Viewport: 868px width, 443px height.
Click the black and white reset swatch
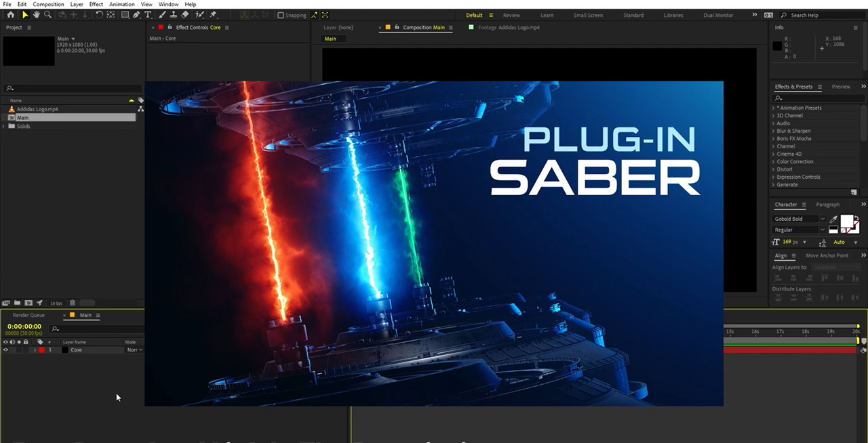tap(833, 230)
